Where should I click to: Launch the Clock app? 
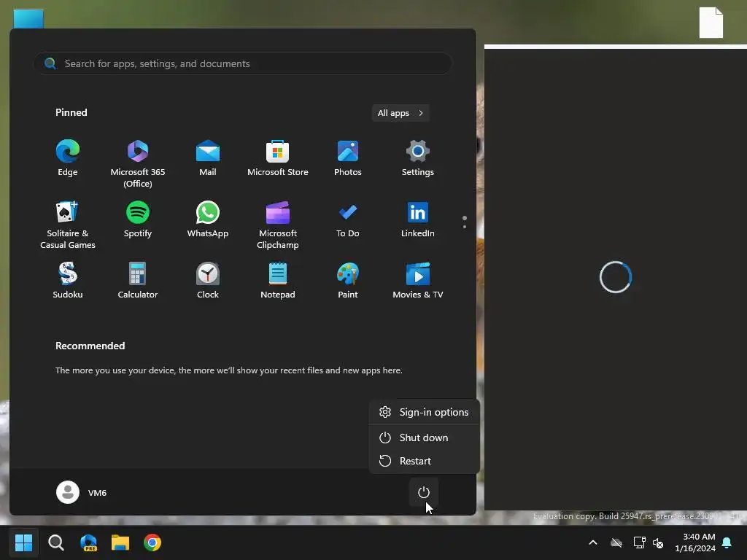(208, 281)
